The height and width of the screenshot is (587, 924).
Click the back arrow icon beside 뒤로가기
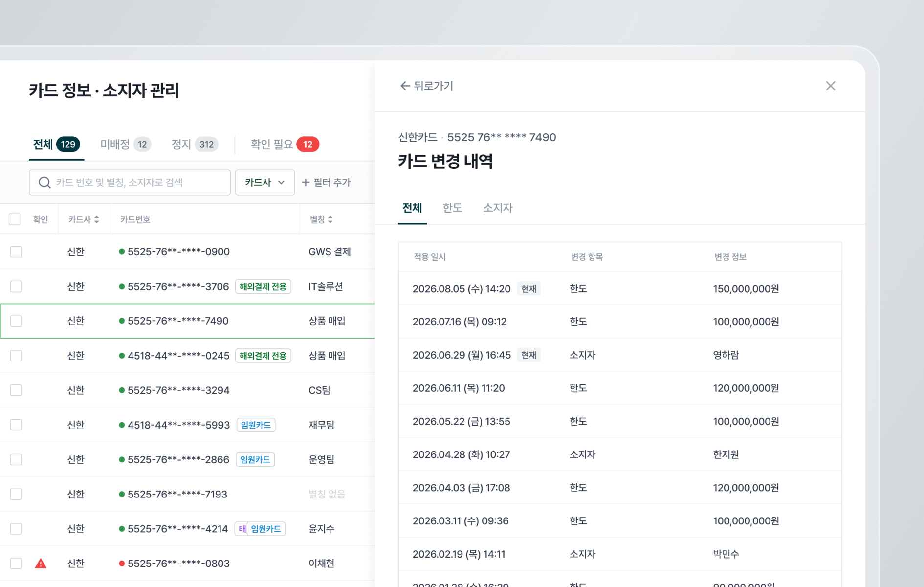click(404, 86)
